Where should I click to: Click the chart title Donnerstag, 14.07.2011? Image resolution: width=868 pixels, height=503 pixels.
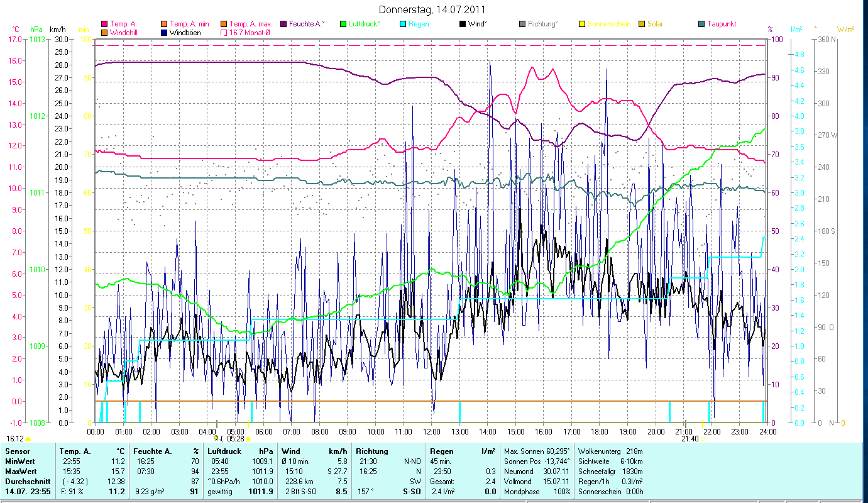(x=432, y=9)
